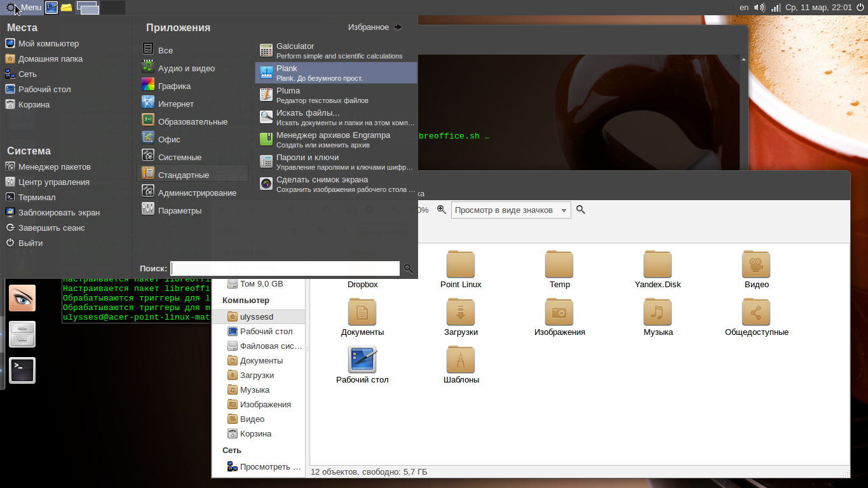The width and height of the screenshot is (868, 488).
Task: Select the Загрузки folder in icon view
Action: (x=461, y=317)
